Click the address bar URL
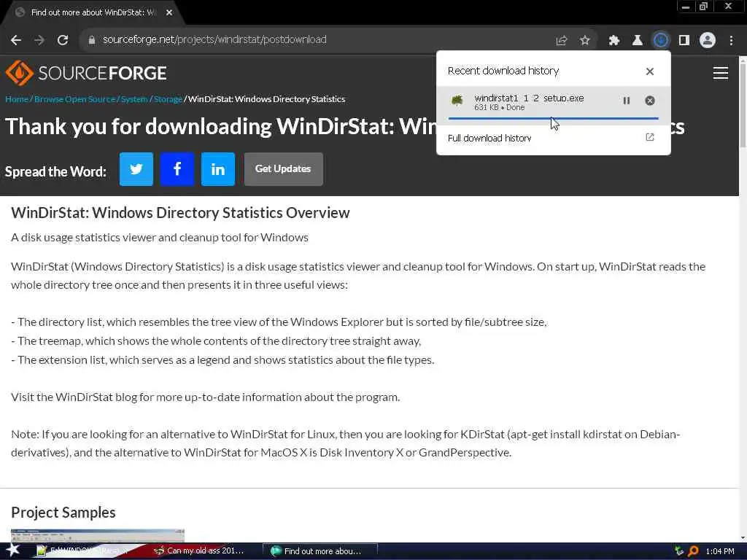Image resolution: width=747 pixels, height=560 pixels. tap(214, 40)
